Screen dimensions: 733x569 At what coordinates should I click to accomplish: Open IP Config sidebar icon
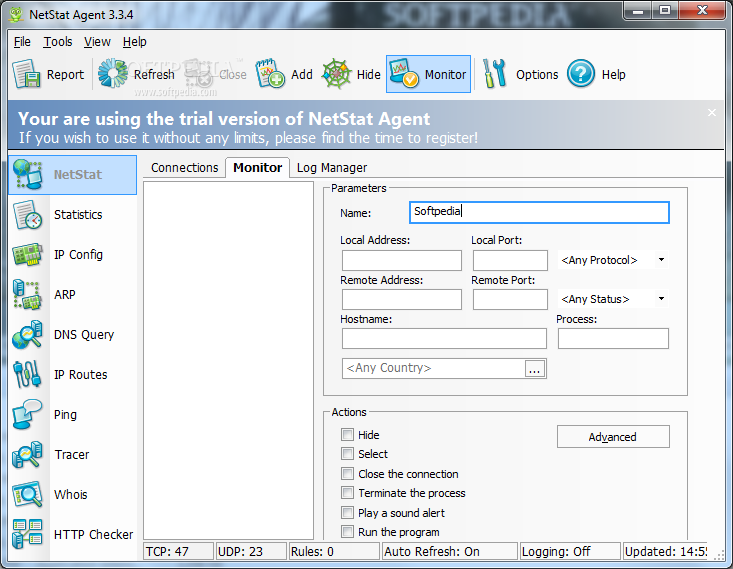(x=28, y=255)
